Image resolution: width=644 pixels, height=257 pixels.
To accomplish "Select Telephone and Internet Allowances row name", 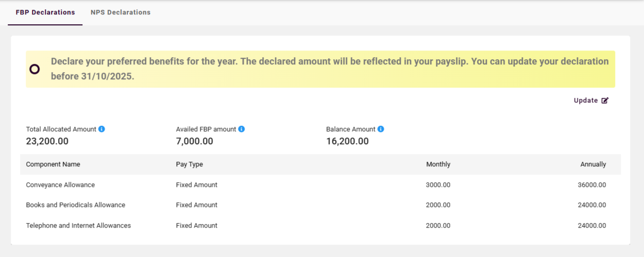I will [x=78, y=226].
